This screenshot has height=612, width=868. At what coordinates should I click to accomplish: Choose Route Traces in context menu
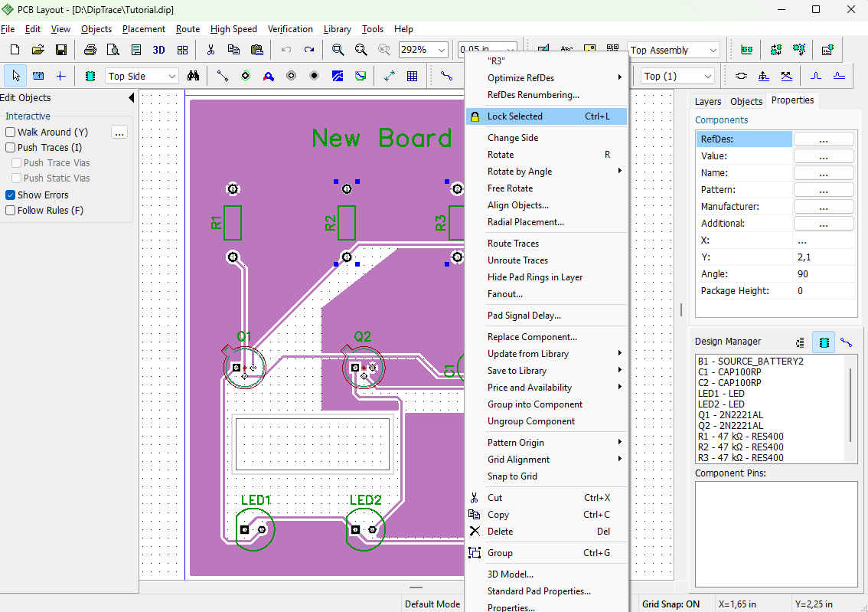click(x=547, y=243)
